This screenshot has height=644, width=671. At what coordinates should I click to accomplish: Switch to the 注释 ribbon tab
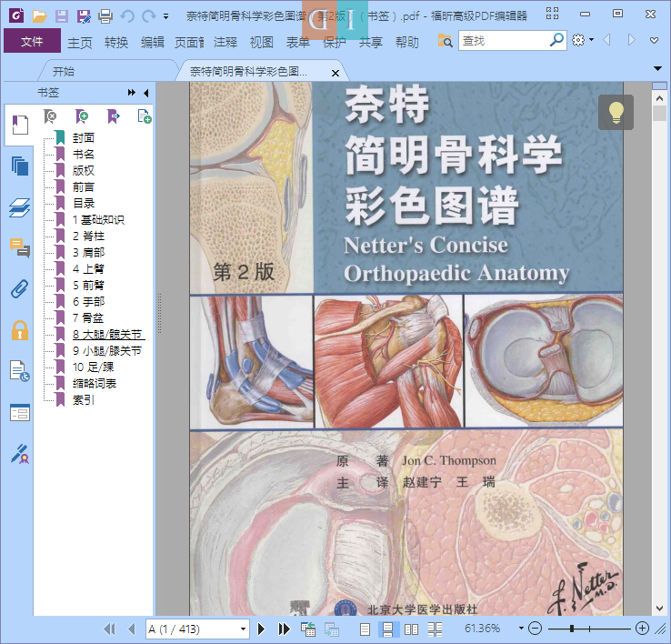point(225,42)
